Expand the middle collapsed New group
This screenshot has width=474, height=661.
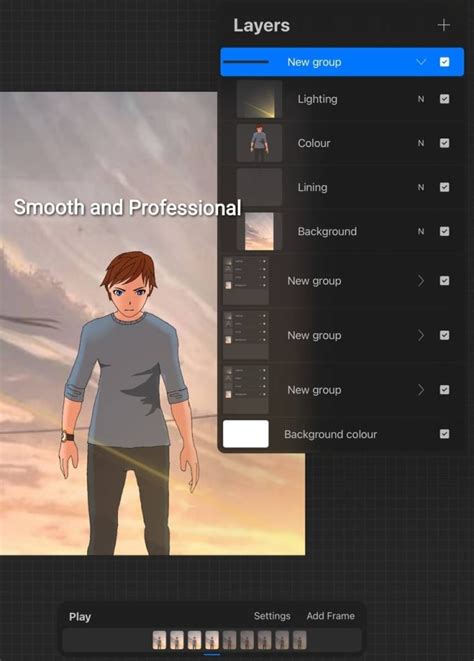pos(421,336)
